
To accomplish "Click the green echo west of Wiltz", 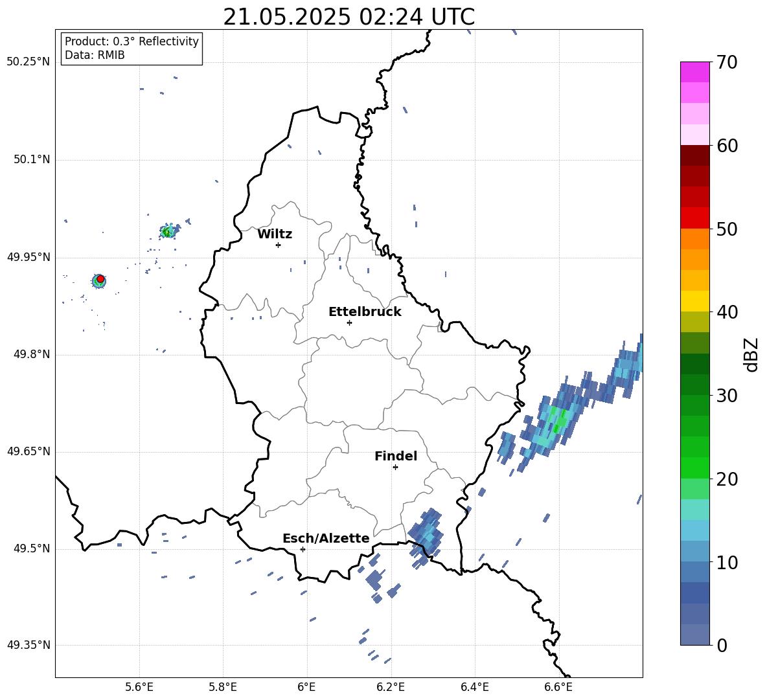I will point(168,231).
